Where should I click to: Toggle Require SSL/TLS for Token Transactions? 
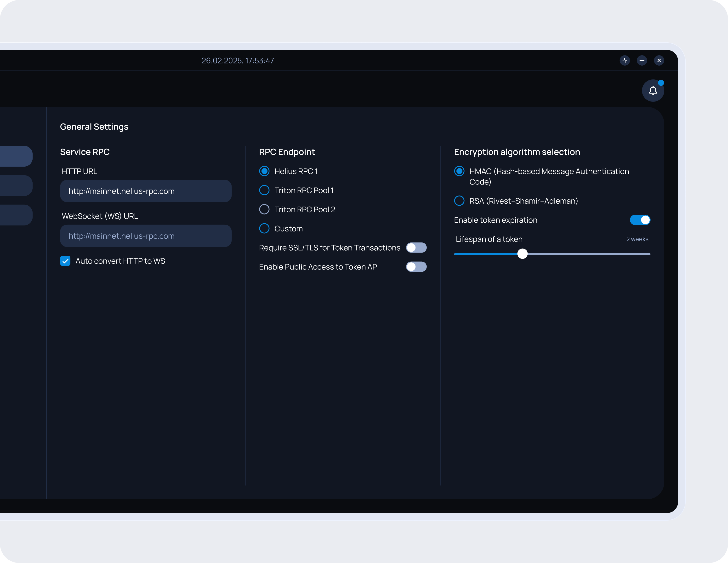tap(416, 248)
